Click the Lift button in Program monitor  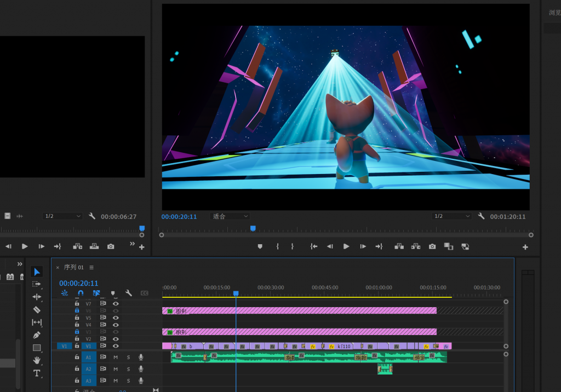[x=399, y=246]
